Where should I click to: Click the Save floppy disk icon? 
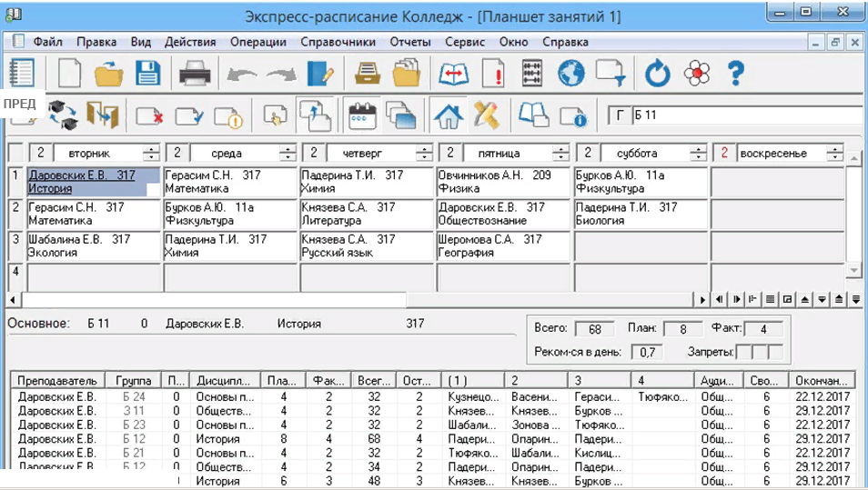(147, 73)
